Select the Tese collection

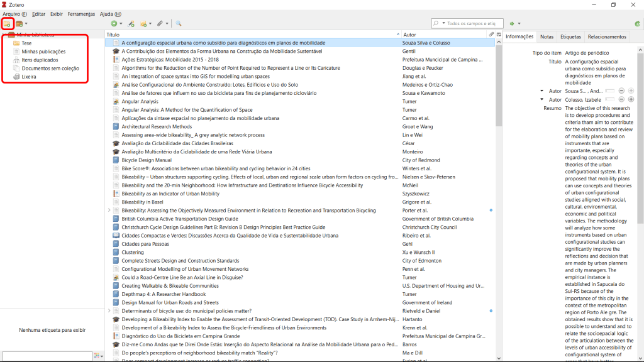click(26, 43)
